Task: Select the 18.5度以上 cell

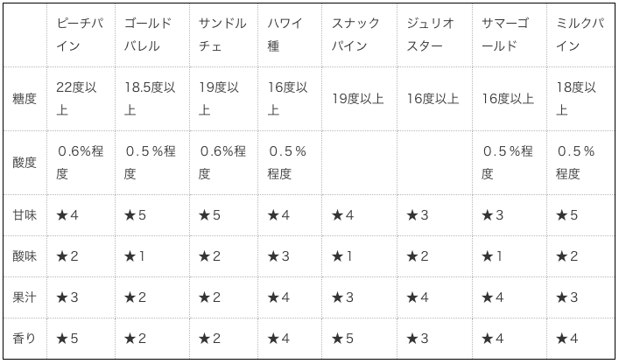Action: pos(150,99)
